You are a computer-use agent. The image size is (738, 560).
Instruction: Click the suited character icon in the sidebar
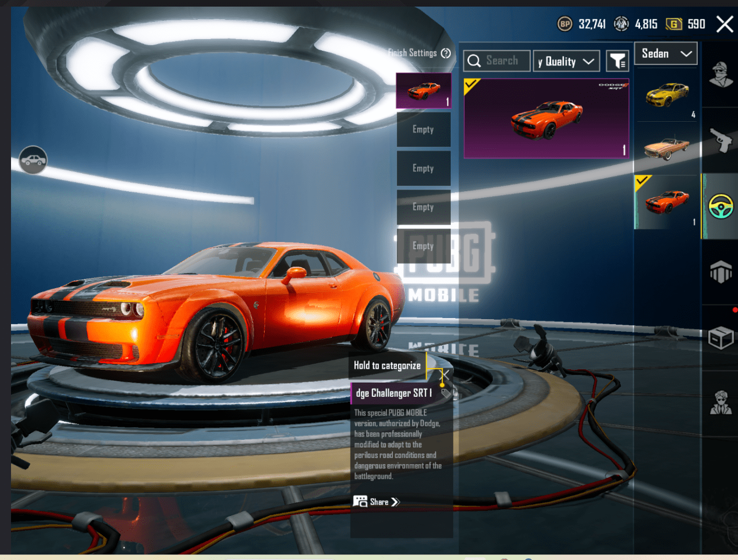click(720, 403)
